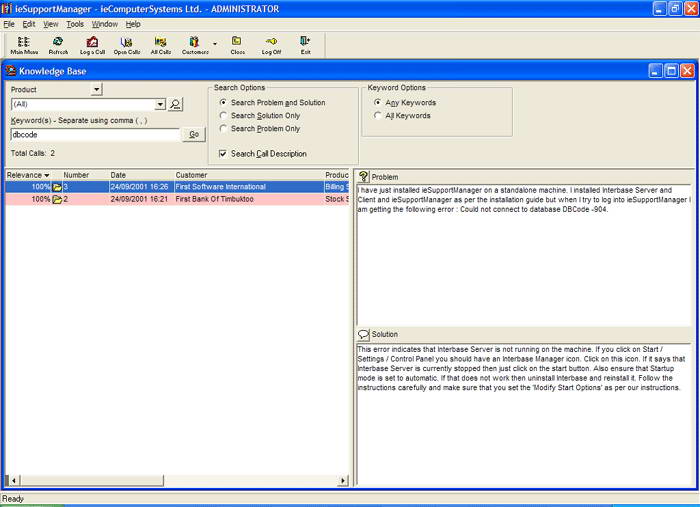Click the ieSupportManager application title icon
700x507 pixels.
coord(6,8)
